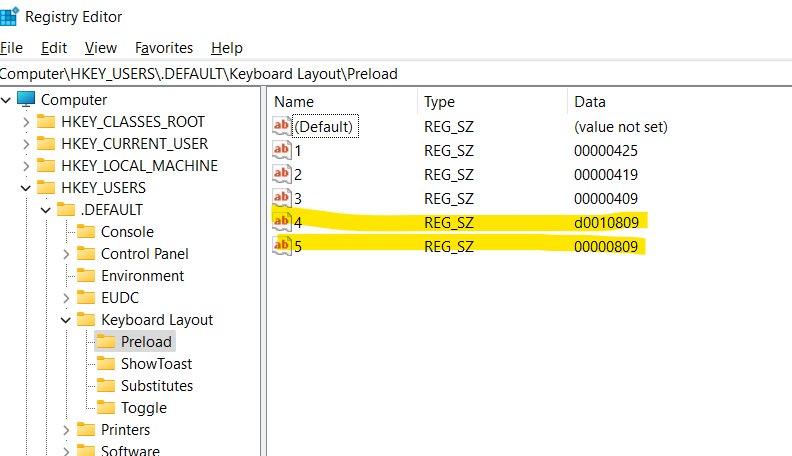Select the Substitutes key in tree
Screen dimensions: 792x456
click(157, 386)
